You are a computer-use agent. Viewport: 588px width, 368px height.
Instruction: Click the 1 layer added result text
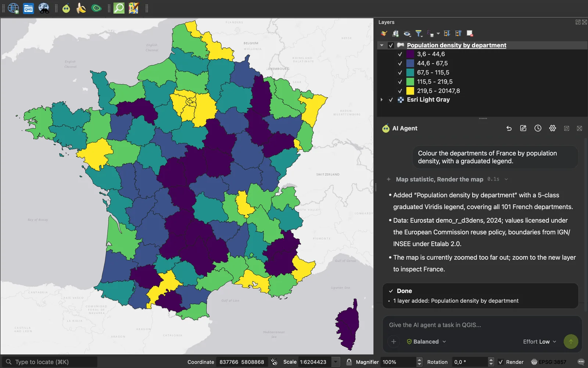click(x=456, y=301)
